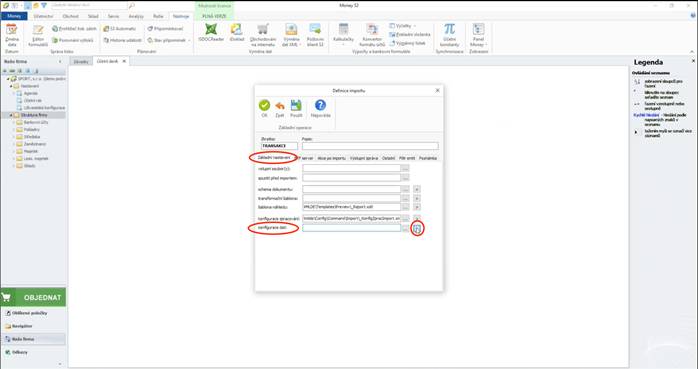Browse for šablona náhledu file with ellipsis
Image resolution: width=698 pixels, height=369 pixels.
[406, 207]
